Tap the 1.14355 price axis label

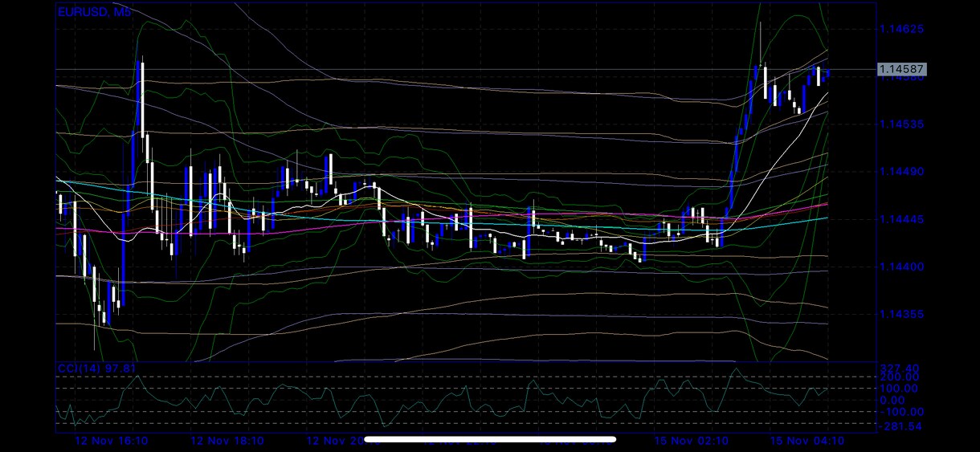(x=901, y=314)
